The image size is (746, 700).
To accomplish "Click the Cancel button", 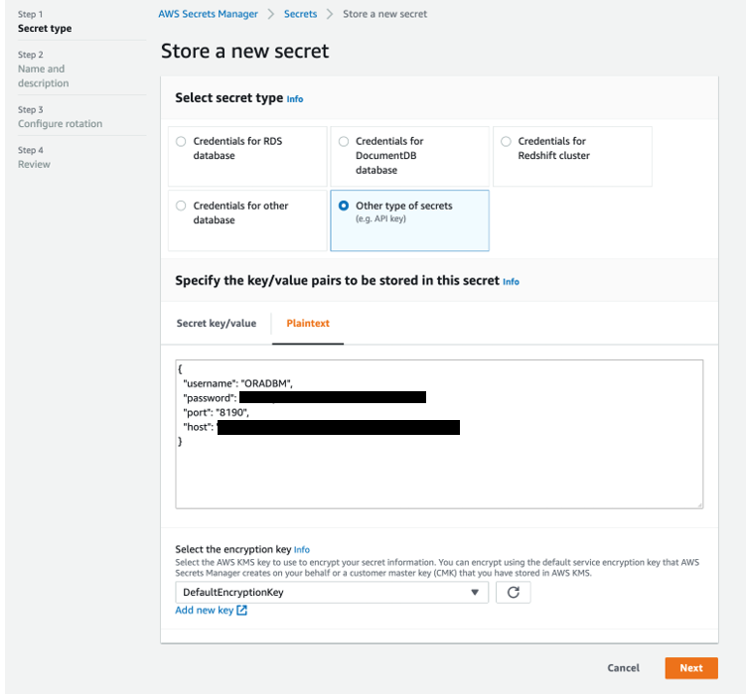I will [623, 668].
